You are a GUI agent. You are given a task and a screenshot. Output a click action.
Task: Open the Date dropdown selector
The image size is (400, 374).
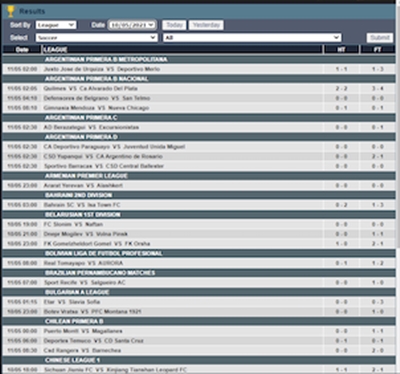pyautogui.click(x=132, y=25)
